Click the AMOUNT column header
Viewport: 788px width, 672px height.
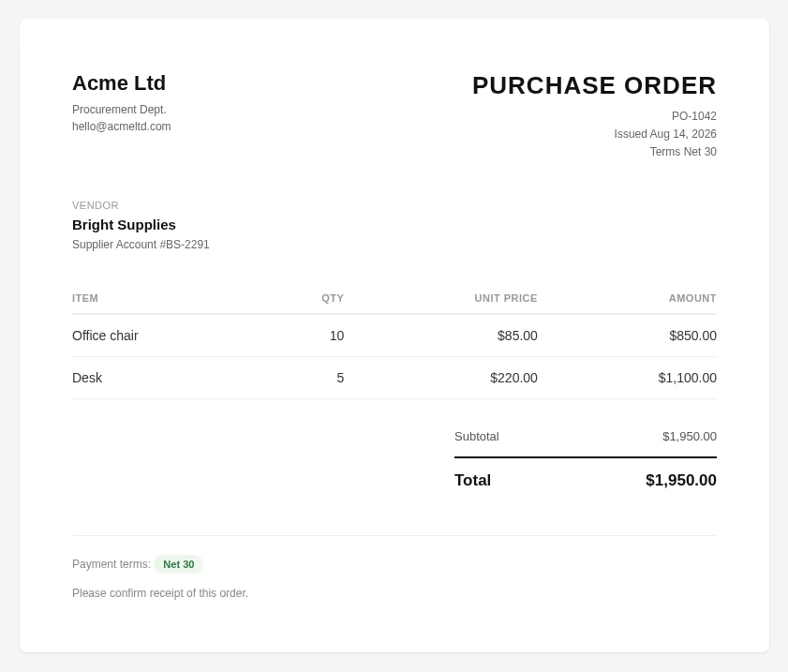click(x=692, y=298)
